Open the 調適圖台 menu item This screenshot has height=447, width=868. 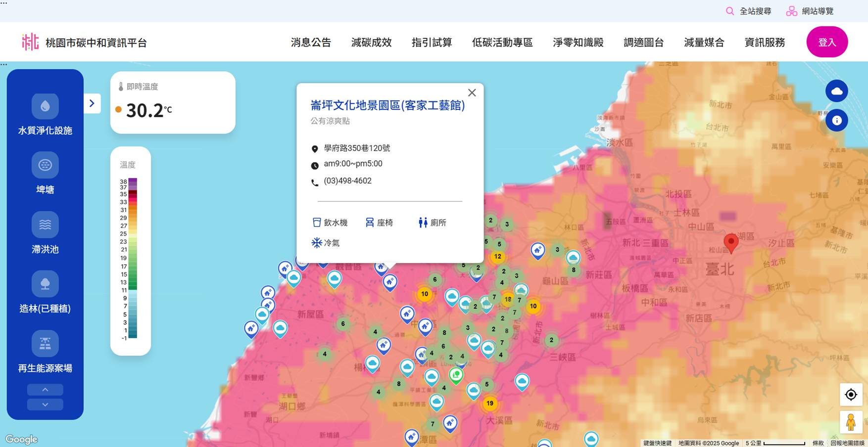(x=644, y=43)
